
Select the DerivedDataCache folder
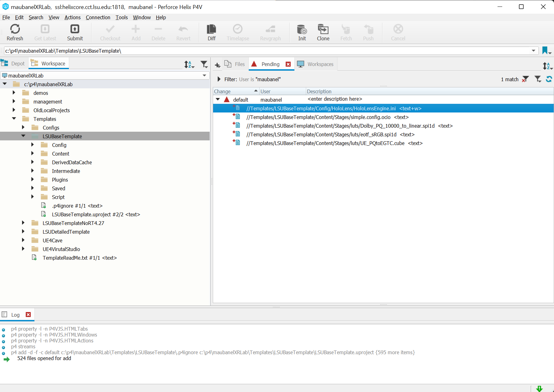click(x=72, y=162)
